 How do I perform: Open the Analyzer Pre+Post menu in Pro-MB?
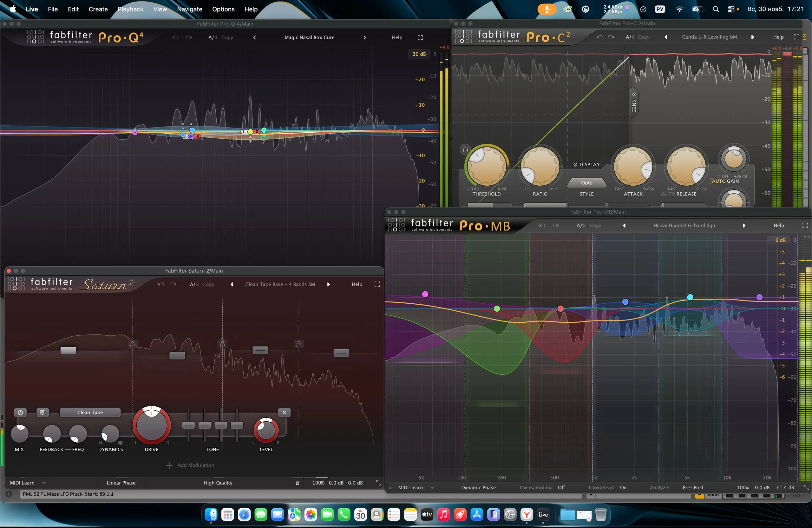coord(693,487)
